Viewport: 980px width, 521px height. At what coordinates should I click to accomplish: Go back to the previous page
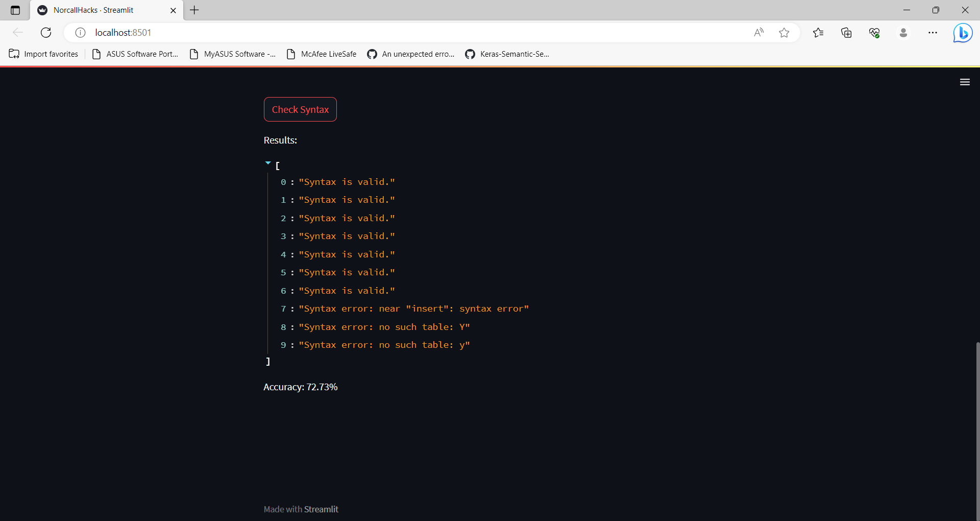coord(18,32)
